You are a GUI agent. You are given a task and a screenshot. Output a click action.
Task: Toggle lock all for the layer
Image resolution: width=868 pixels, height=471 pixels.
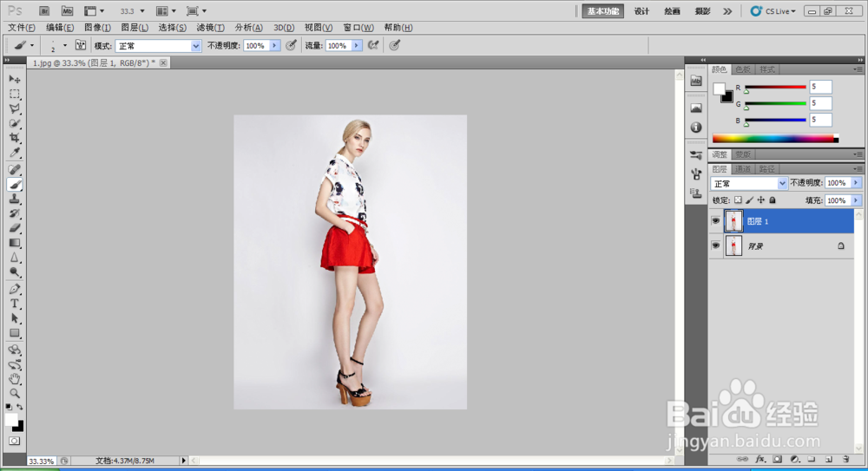[x=773, y=200]
